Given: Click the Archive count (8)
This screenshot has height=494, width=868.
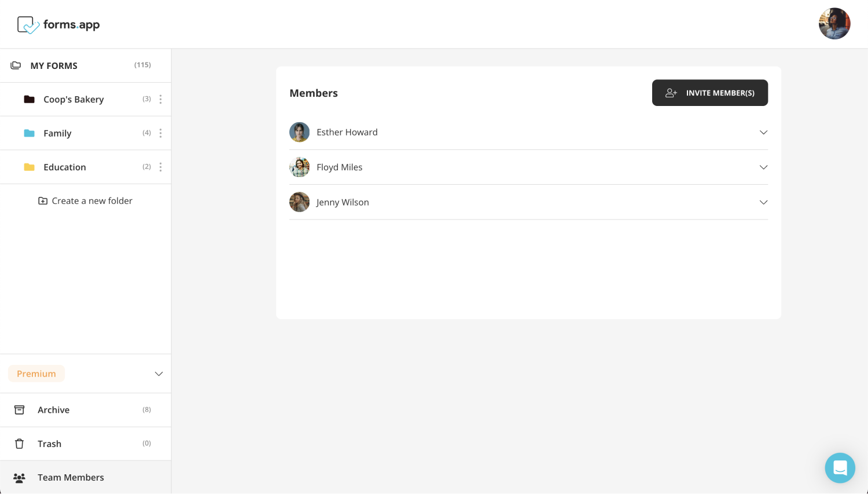Looking at the screenshot, I should tap(147, 409).
